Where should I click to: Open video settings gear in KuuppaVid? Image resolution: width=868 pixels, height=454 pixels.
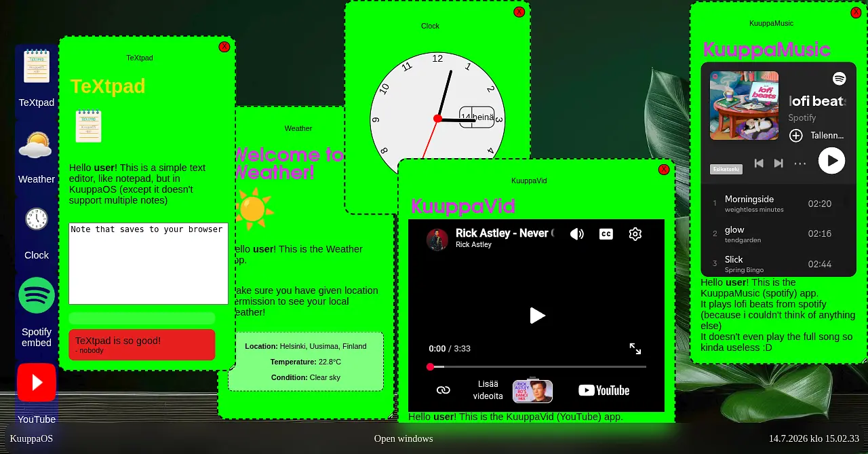[x=635, y=234]
